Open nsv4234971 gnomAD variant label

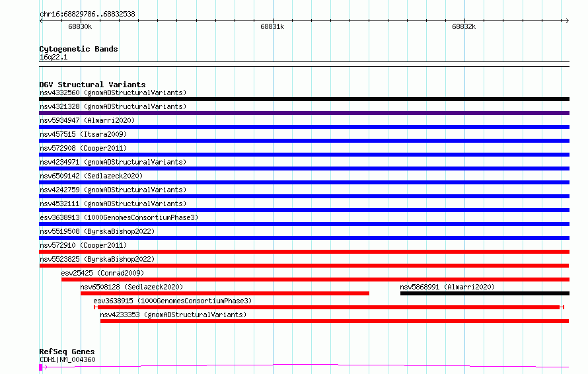point(113,162)
